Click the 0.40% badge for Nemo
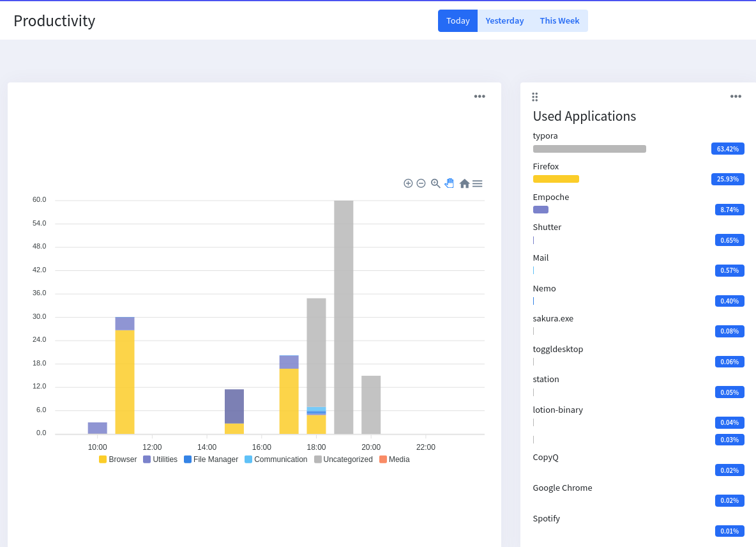The image size is (756, 547). pyautogui.click(x=729, y=301)
